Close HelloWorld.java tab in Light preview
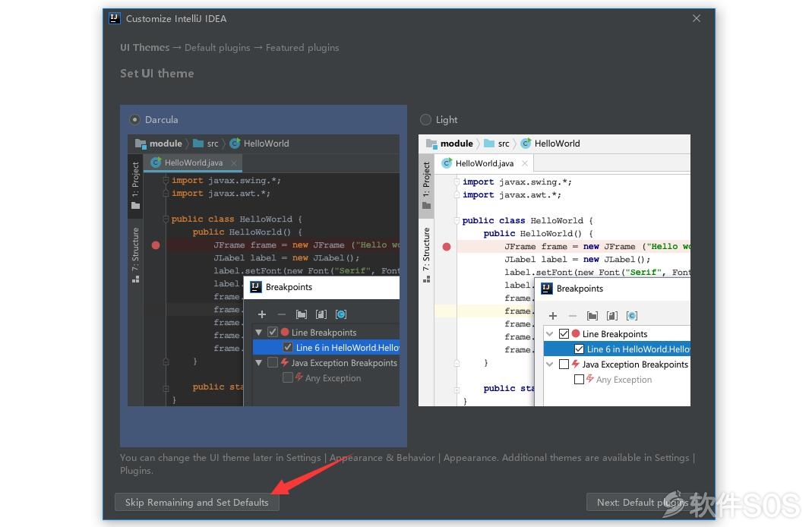 (x=525, y=163)
